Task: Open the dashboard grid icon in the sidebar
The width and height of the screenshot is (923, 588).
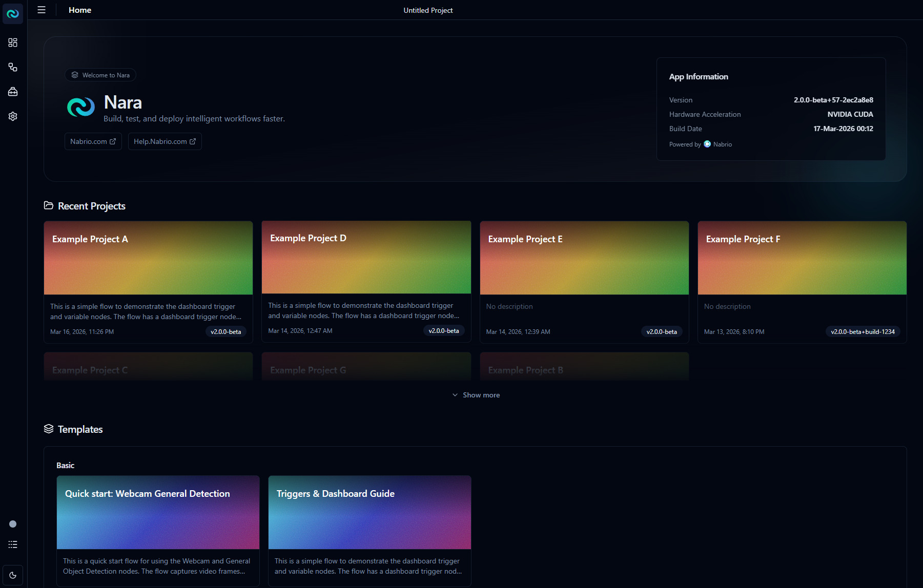Action: [13, 43]
